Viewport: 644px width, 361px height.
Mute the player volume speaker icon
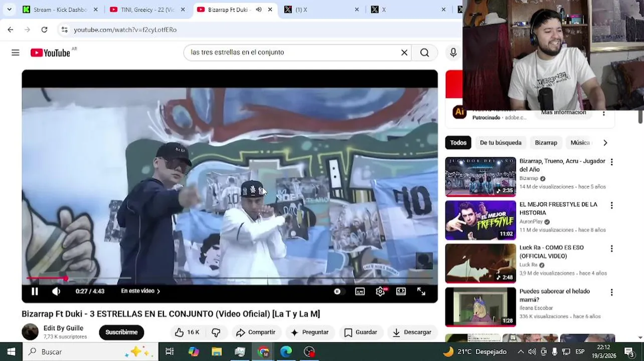(x=56, y=291)
